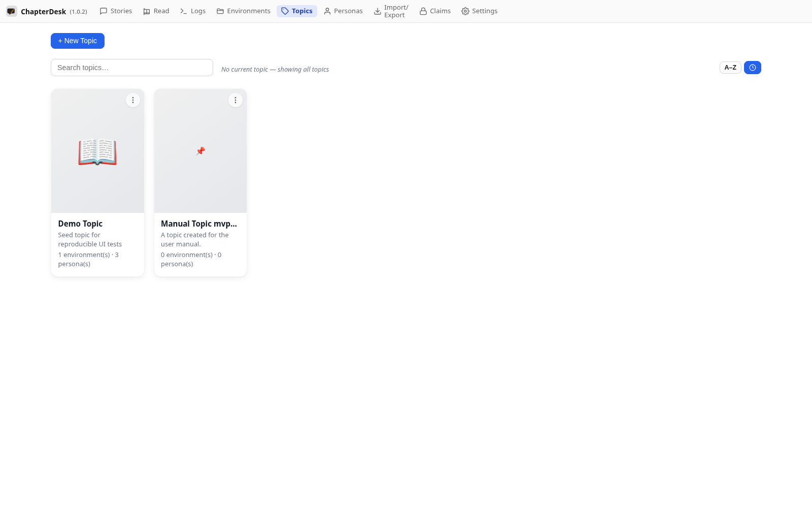Click the ChapterDesk logo icon
The image size is (812, 508).
pyautogui.click(x=11, y=11)
